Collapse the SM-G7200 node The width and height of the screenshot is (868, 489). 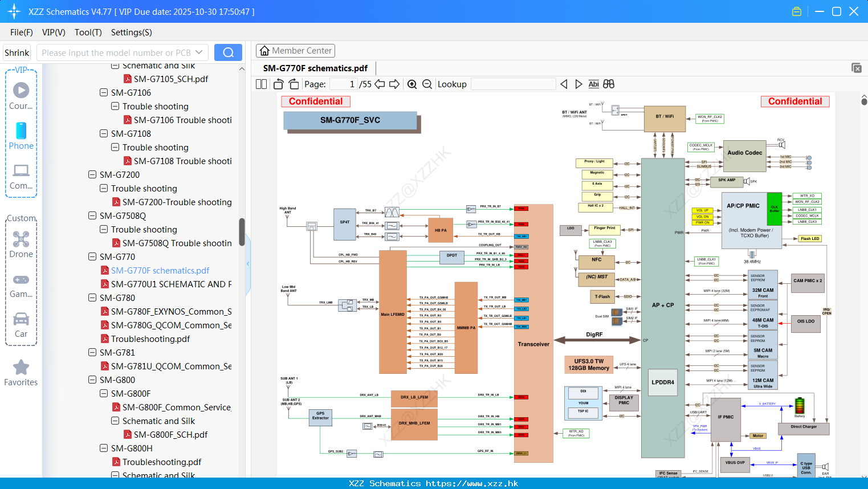(92, 174)
